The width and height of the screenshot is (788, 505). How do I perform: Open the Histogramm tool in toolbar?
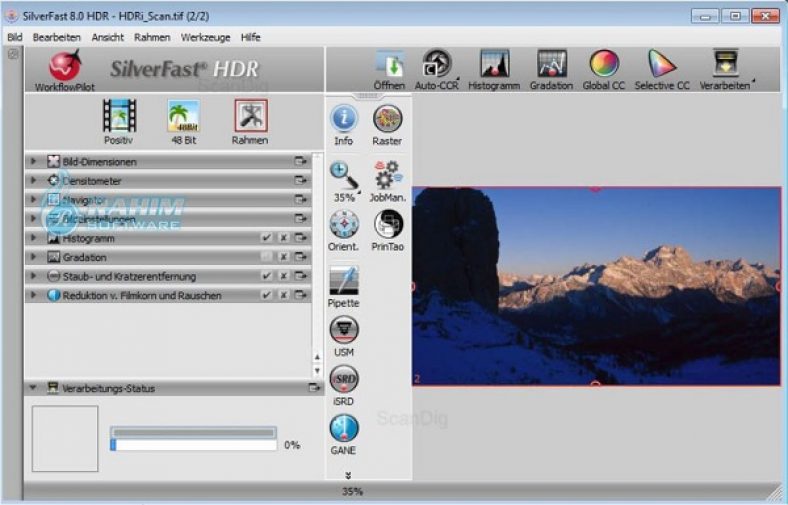(494, 66)
